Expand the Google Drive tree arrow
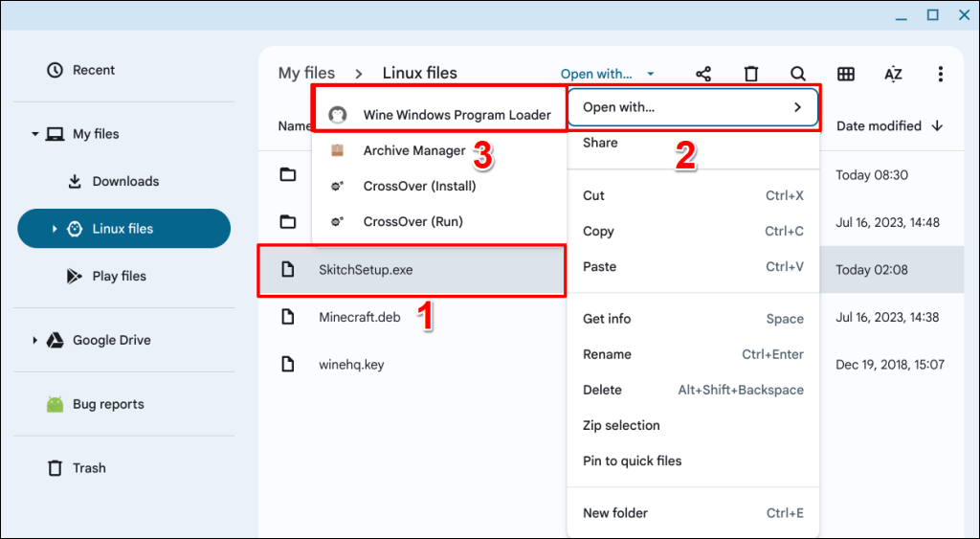Image resolution: width=980 pixels, height=539 pixels. click(35, 340)
